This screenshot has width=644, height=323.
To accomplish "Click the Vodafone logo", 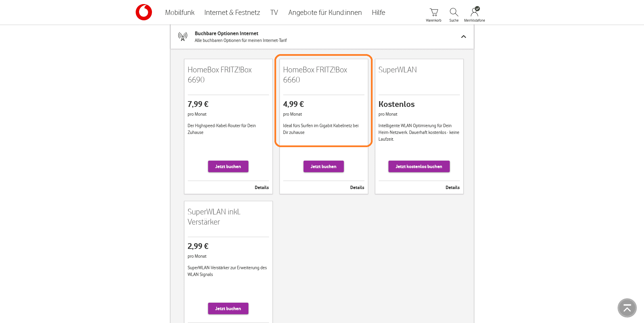I will click(x=144, y=12).
